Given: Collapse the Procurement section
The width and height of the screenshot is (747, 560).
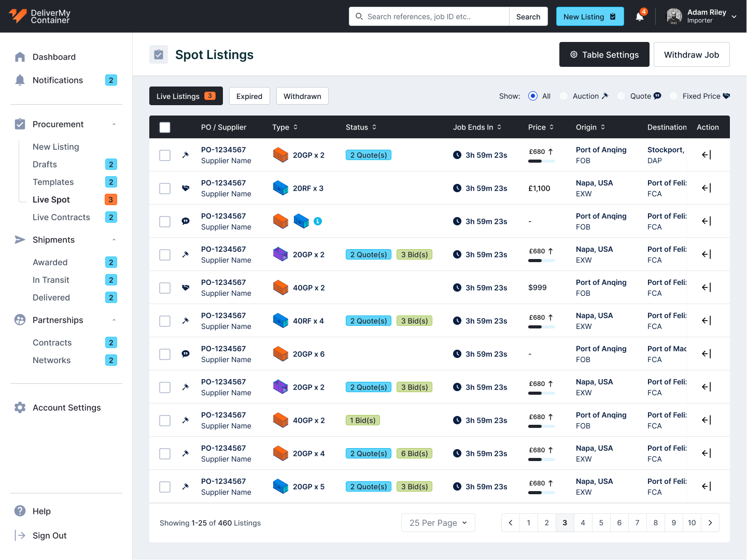Looking at the screenshot, I should pyautogui.click(x=114, y=124).
